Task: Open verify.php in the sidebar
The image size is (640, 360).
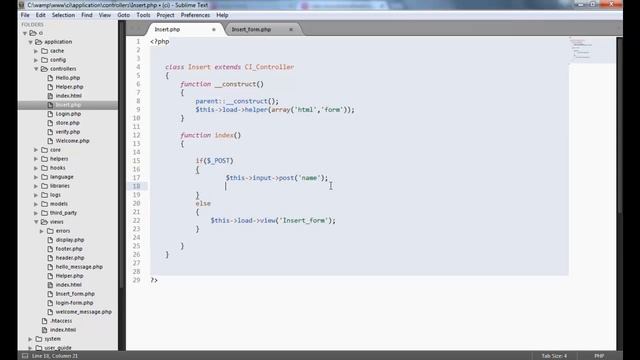Action: (68, 131)
